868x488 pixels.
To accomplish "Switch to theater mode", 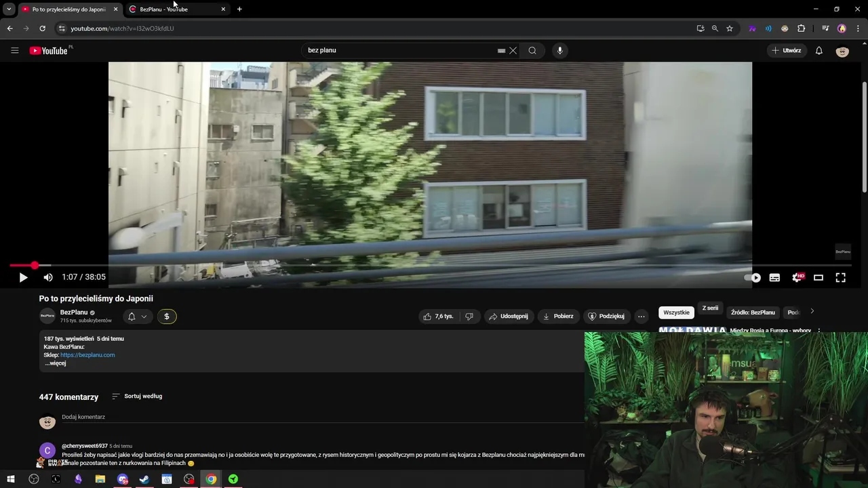I will point(818,277).
